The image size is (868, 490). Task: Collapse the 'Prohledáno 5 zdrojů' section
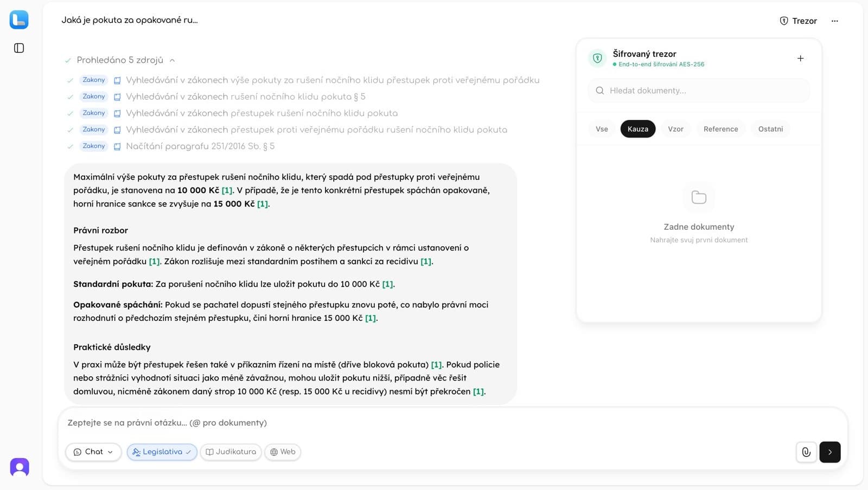pos(173,60)
